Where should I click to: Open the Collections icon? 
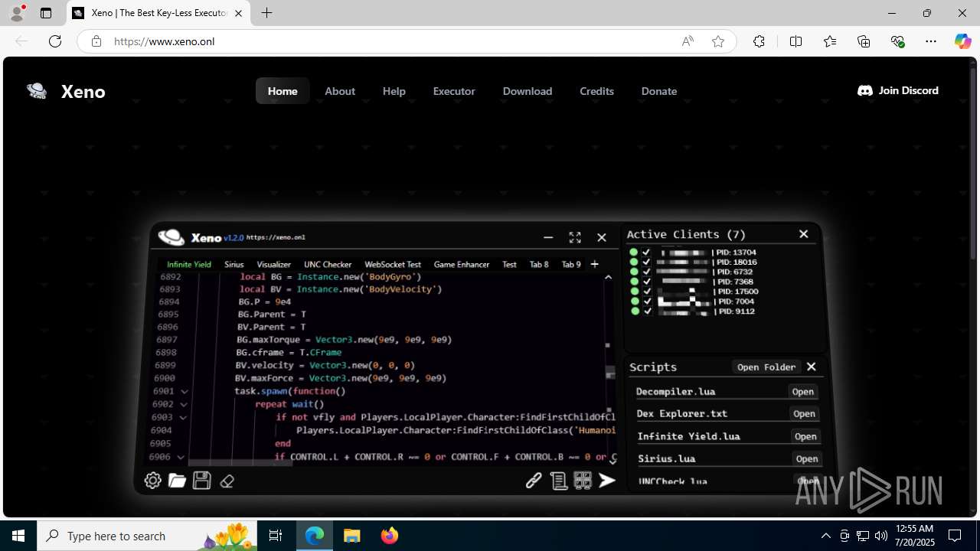[864, 41]
